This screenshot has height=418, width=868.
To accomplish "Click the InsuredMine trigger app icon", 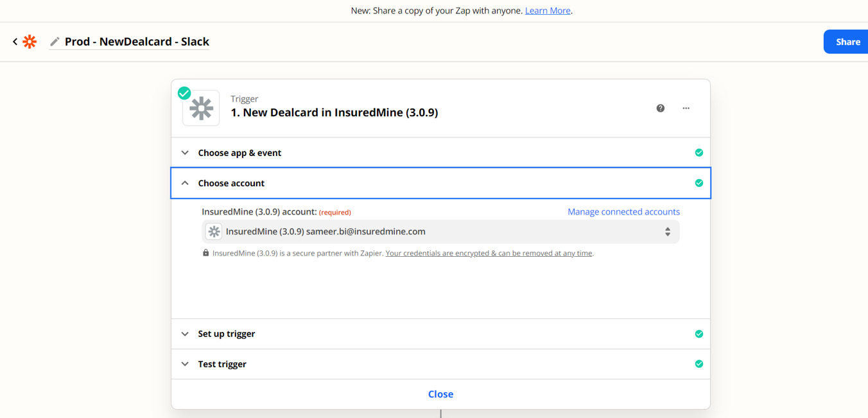I will 201,108.
